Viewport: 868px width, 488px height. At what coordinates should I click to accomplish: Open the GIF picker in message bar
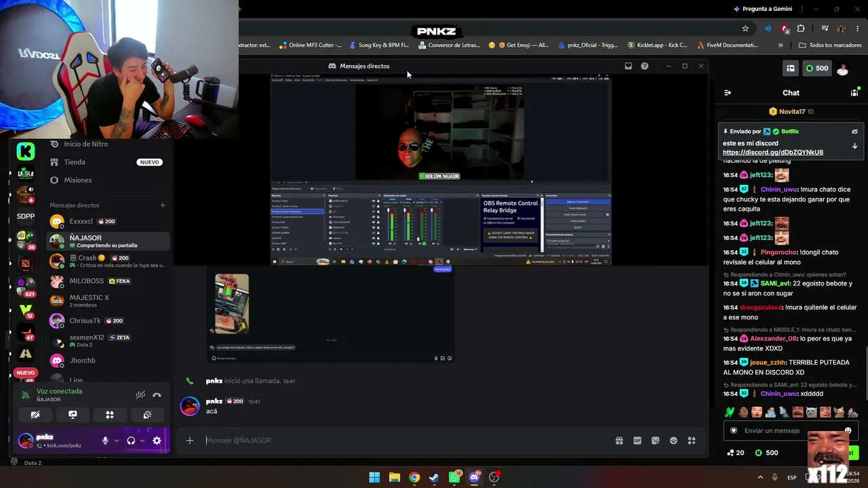[637, 441]
